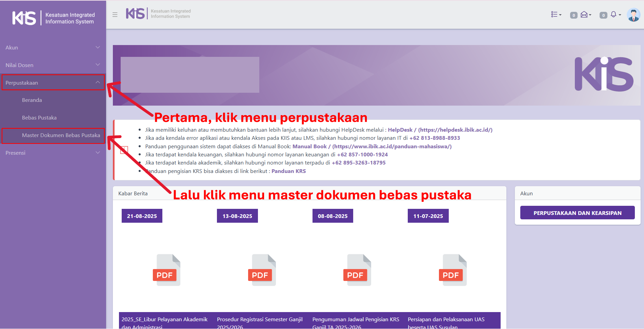The height and width of the screenshot is (329, 644).
Task: Open the HelpDesk link
Action: (x=400, y=130)
